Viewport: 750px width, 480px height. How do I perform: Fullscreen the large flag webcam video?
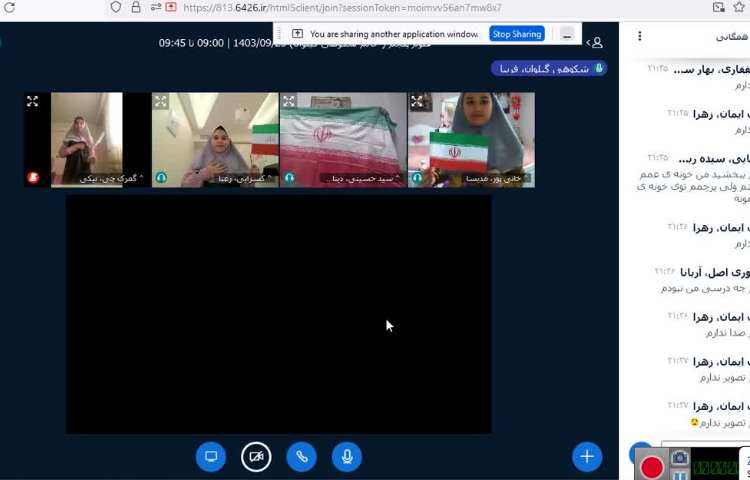point(289,101)
